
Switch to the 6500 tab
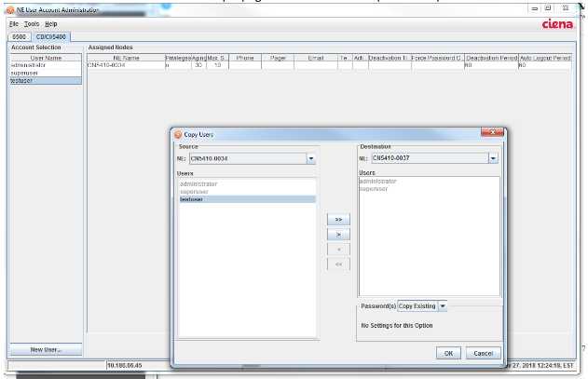point(19,35)
